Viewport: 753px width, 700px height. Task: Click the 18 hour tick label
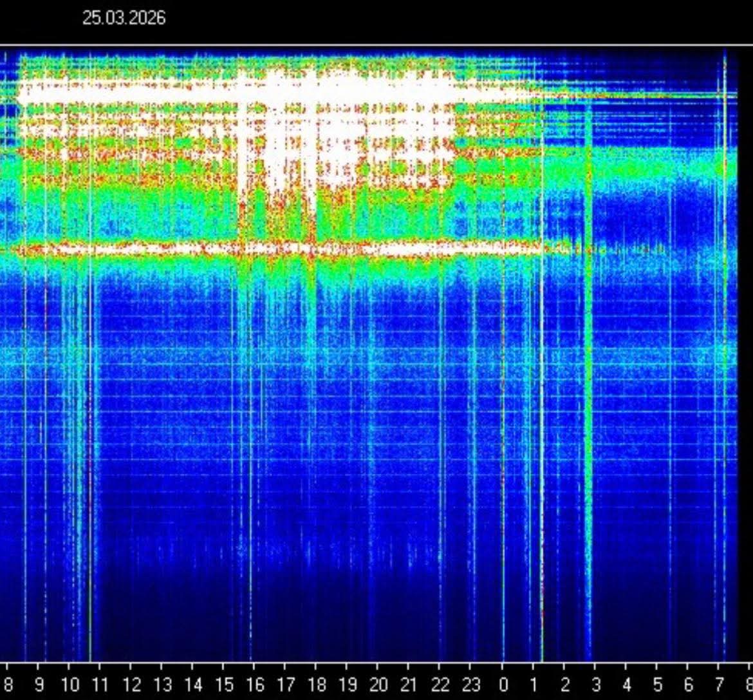317,684
